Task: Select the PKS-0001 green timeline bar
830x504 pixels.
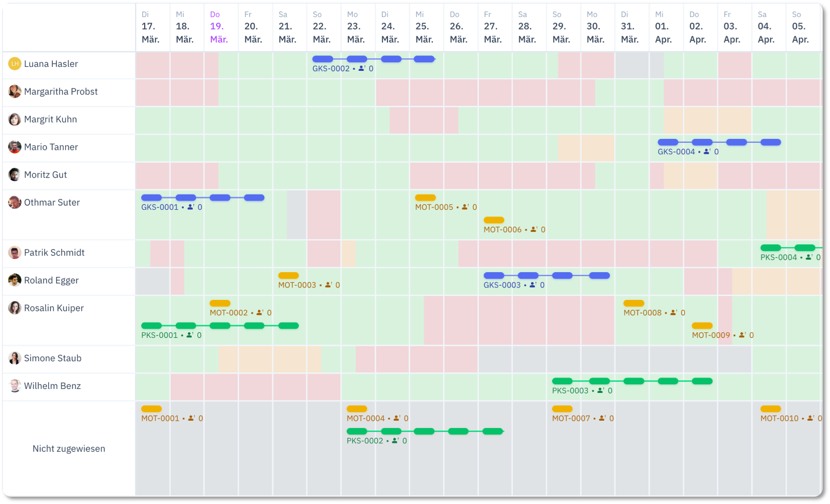Action: pos(220,326)
